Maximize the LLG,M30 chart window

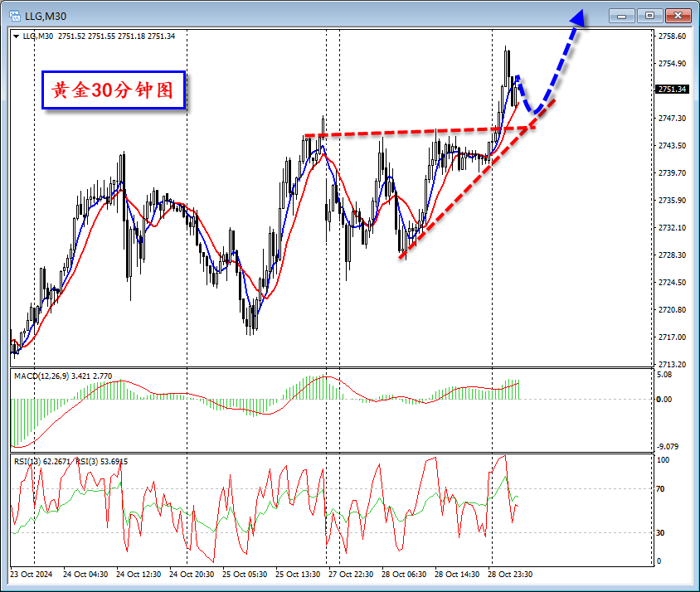point(649,16)
